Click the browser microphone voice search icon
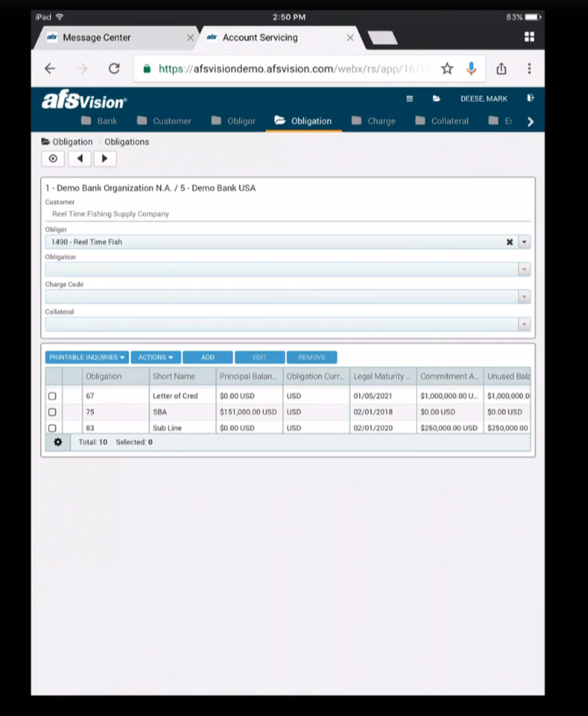Image resolution: width=588 pixels, height=716 pixels. (471, 69)
